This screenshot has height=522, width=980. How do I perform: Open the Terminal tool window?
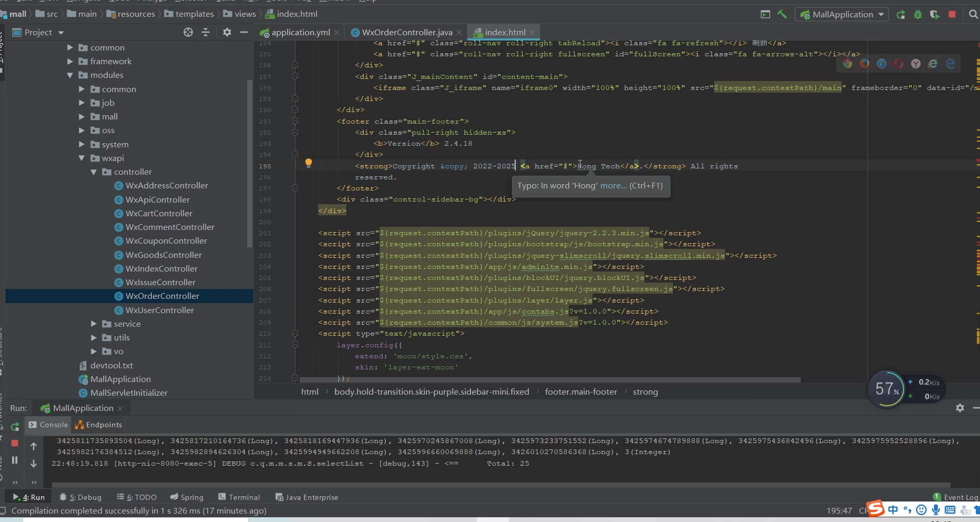(239, 497)
